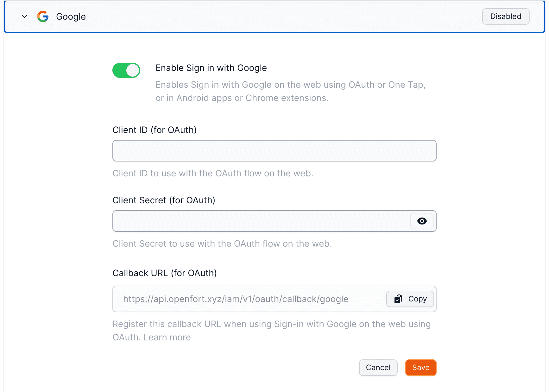
Task: Click the Google header title
Action: (x=71, y=16)
